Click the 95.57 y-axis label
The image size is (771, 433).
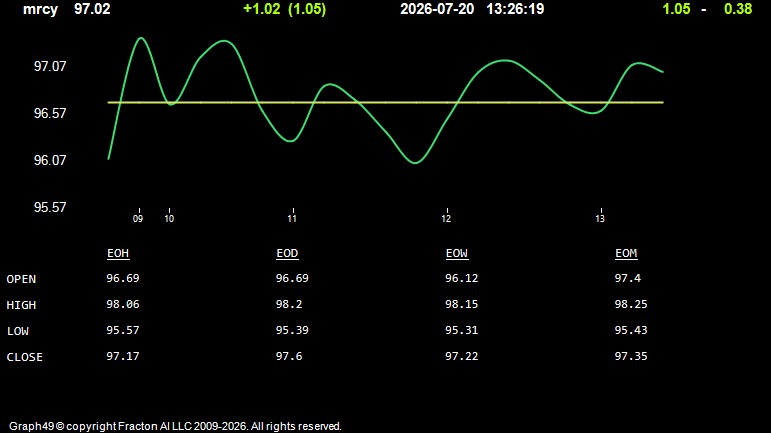coord(50,207)
